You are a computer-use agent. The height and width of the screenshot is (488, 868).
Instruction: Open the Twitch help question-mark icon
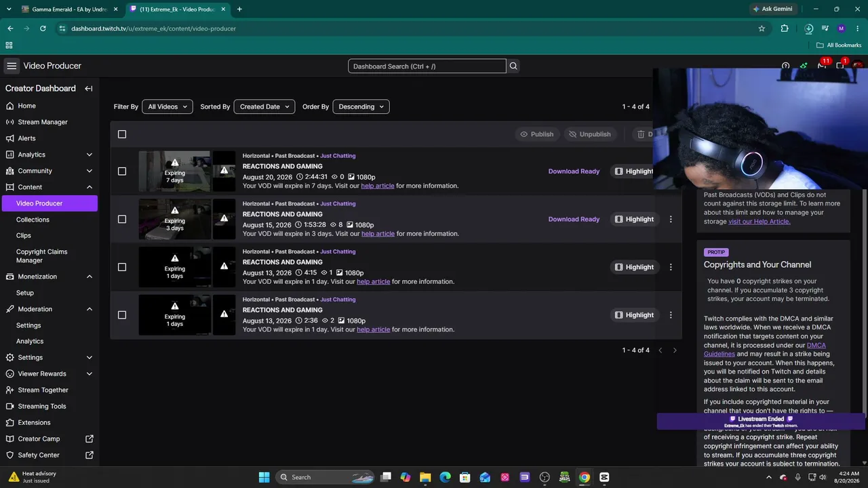click(785, 66)
